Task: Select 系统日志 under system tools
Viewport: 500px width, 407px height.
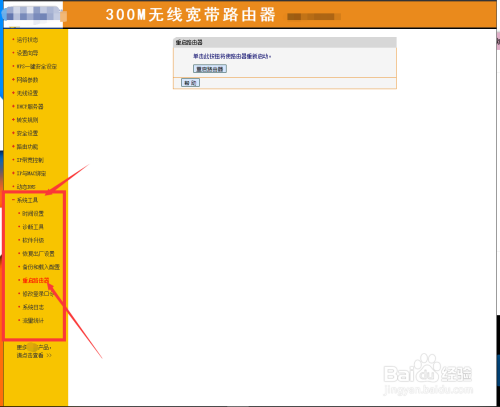Action: click(x=33, y=307)
